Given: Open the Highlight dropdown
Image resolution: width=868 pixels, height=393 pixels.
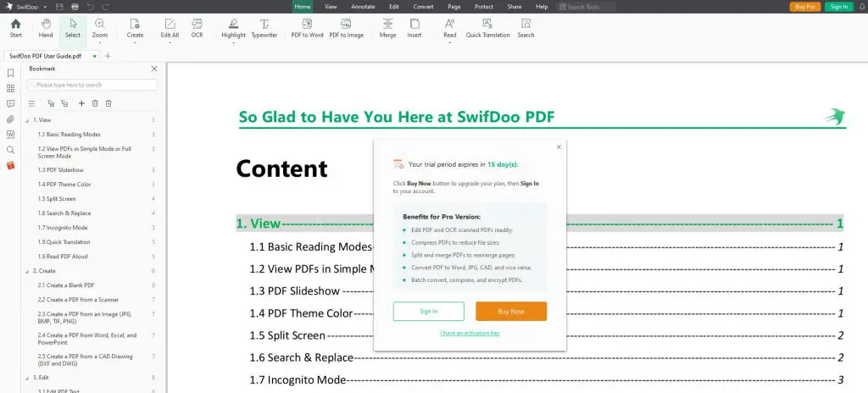Looking at the screenshot, I should pos(233,42).
